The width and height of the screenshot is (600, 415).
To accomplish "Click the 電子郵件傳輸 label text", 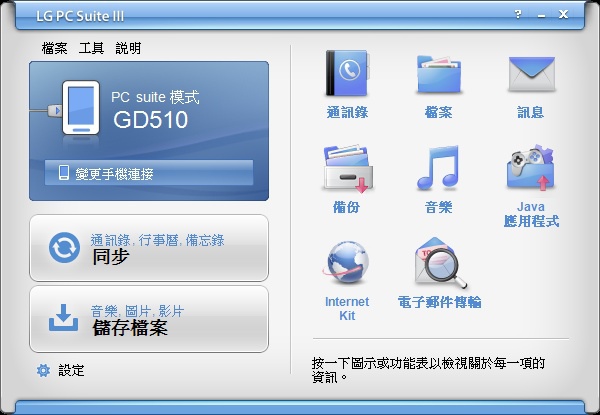I will (439, 302).
